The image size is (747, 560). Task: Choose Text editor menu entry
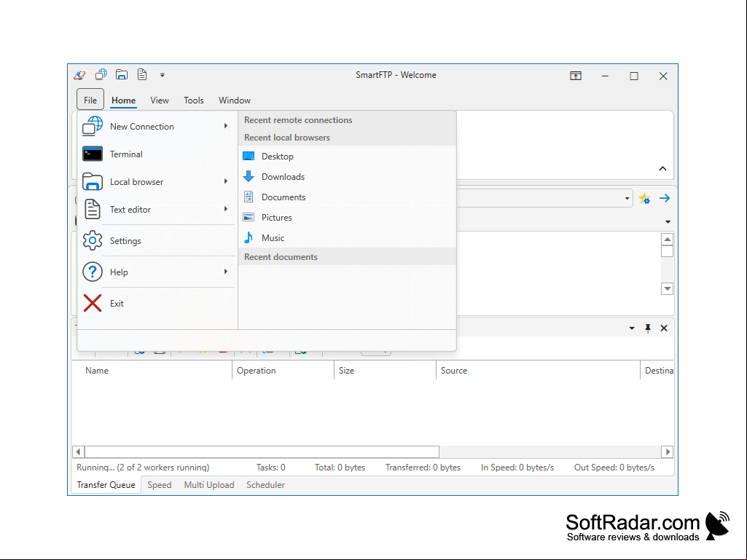[156, 209]
